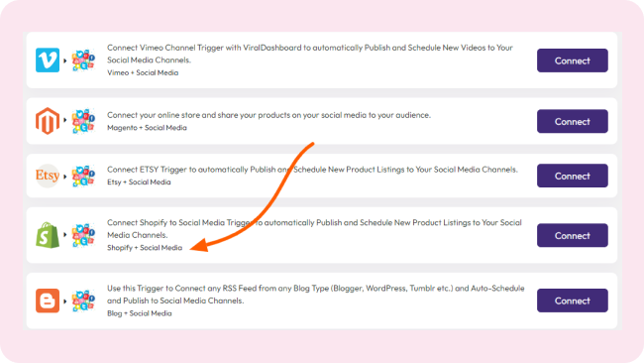Click social media cluster icon in Magento row
644x363 pixels.
click(83, 121)
